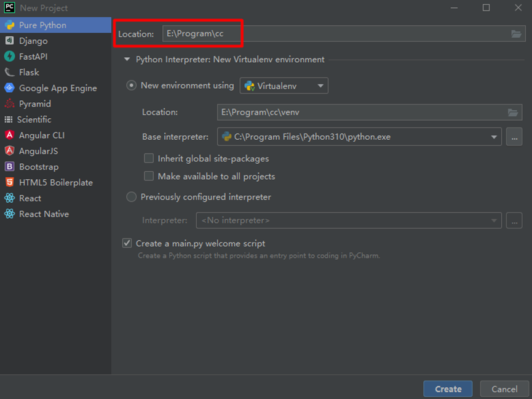Image resolution: width=532 pixels, height=399 pixels.
Task: Choose Django project type
Action: 55,41
